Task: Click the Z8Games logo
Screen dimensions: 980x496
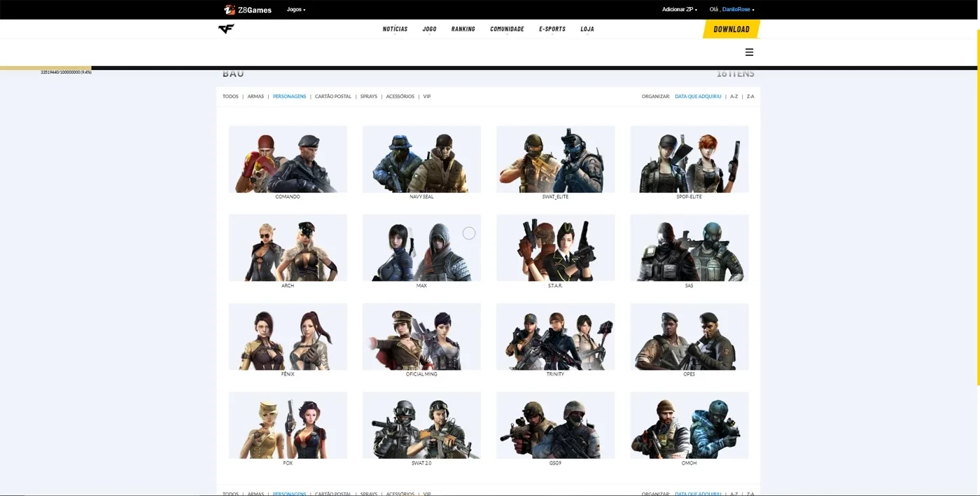Action: (x=248, y=10)
